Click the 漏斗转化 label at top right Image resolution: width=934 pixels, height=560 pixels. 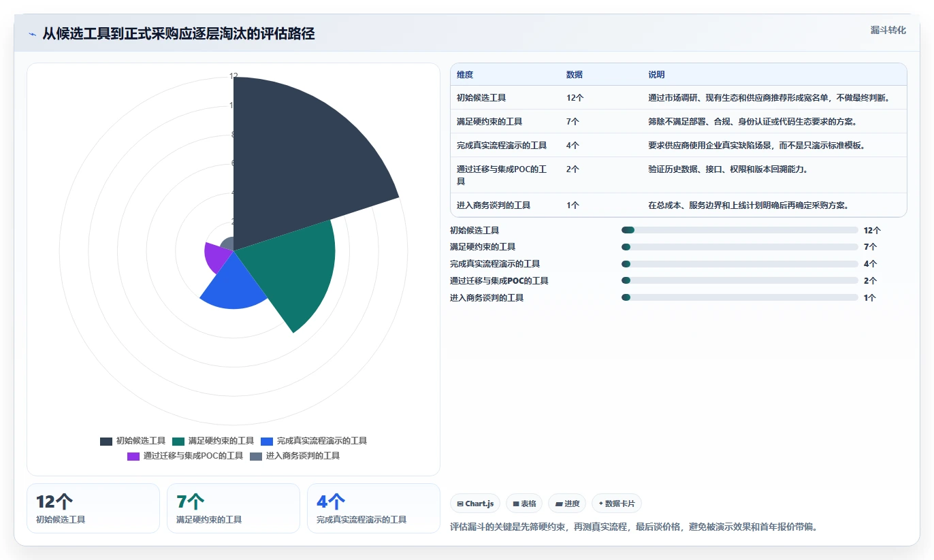tap(888, 30)
